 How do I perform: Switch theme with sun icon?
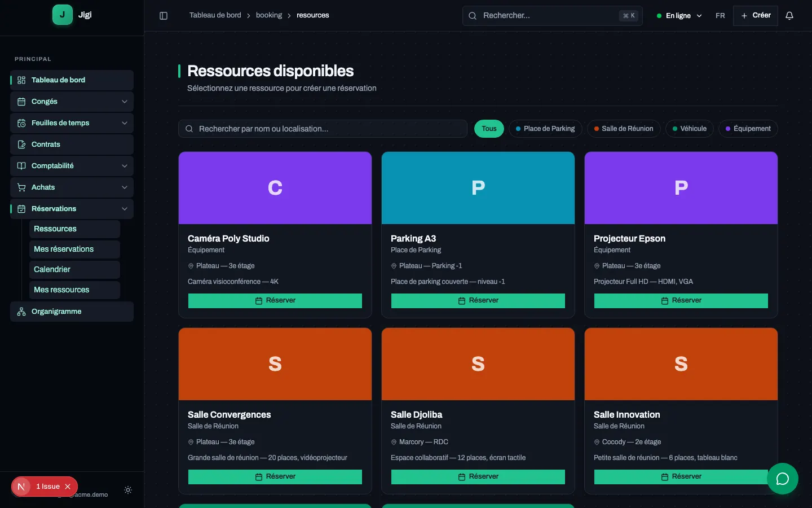(128, 490)
